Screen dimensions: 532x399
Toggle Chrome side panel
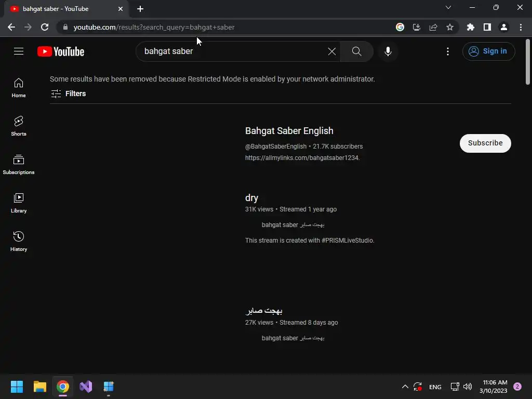coord(487,27)
